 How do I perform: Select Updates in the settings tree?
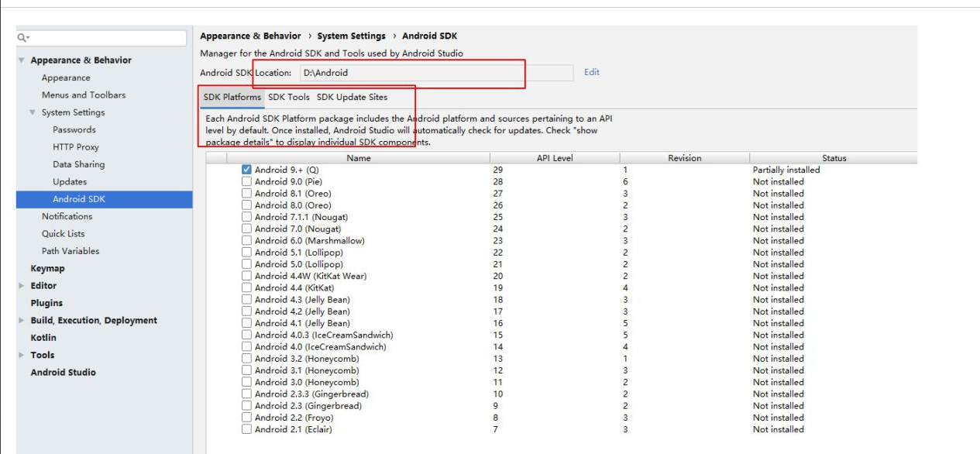tap(70, 182)
